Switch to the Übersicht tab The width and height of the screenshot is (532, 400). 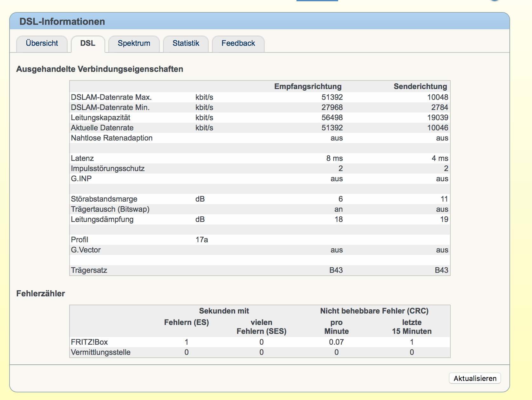(x=42, y=43)
